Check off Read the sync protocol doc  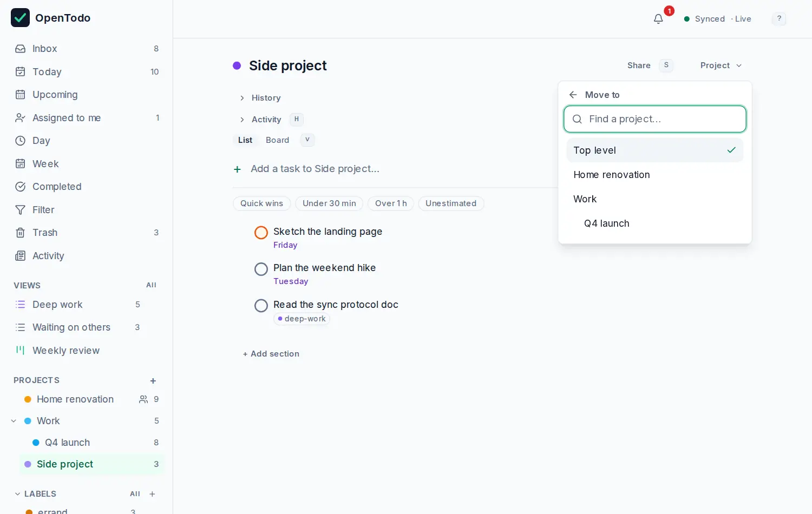[x=261, y=306]
